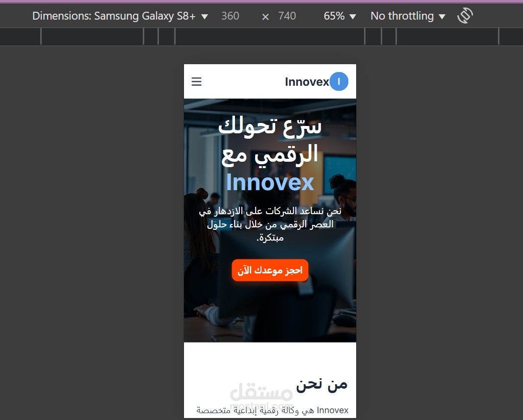Click the blue Innovex word in the hero heading
The width and height of the screenshot is (523, 420).
[270, 182]
